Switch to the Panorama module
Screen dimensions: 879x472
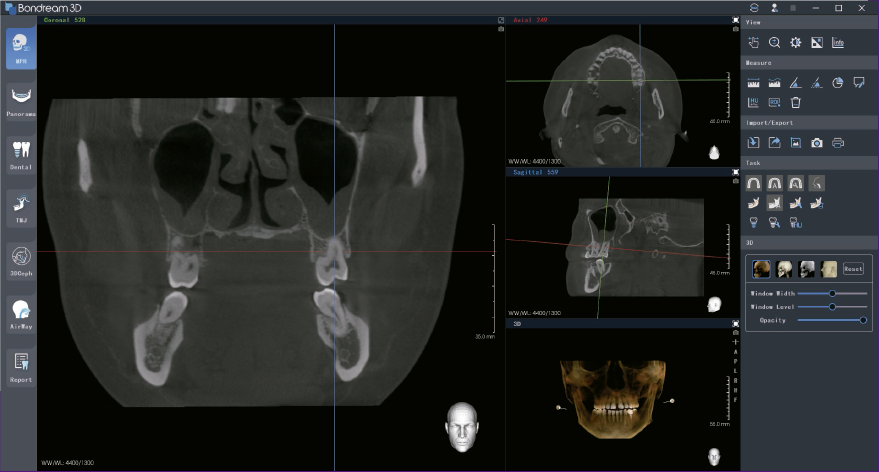pyautogui.click(x=21, y=101)
